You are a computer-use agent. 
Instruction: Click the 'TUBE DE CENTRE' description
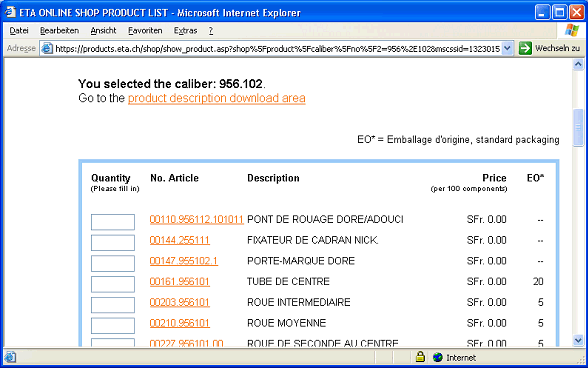288,281
